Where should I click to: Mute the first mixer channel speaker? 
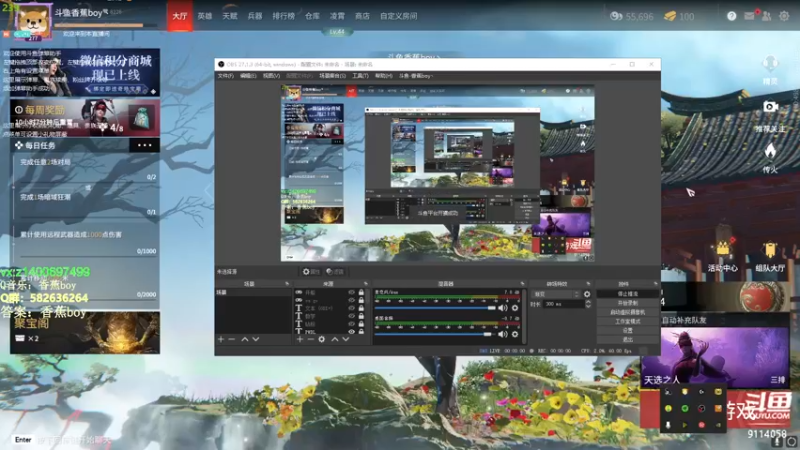[x=503, y=308]
